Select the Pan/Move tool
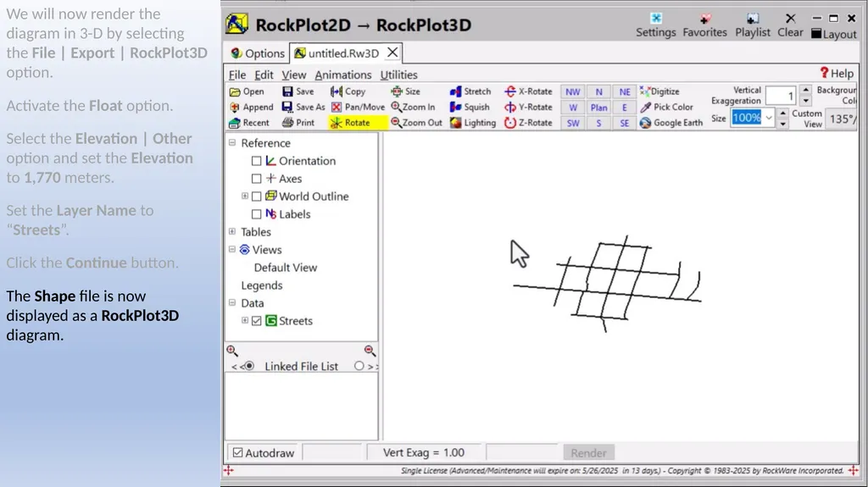Screen dimensions: 868x487 (358, 107)
